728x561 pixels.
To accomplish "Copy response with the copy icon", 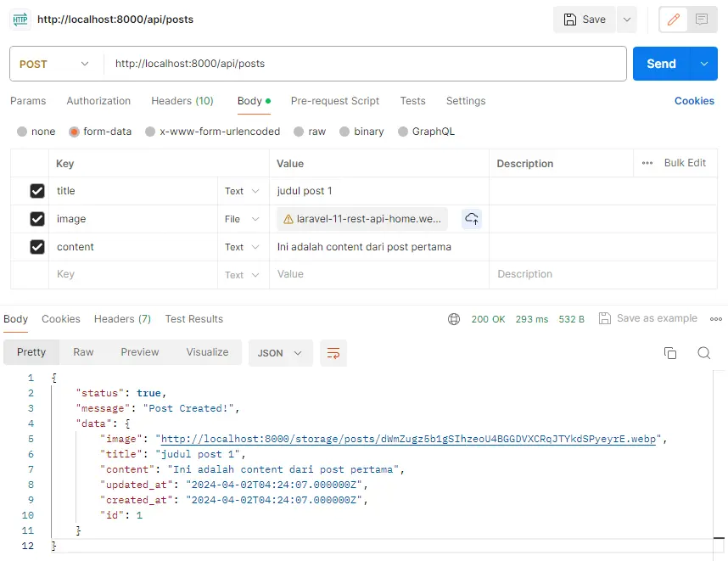I will pyautogui.click(x=670, y=353).
